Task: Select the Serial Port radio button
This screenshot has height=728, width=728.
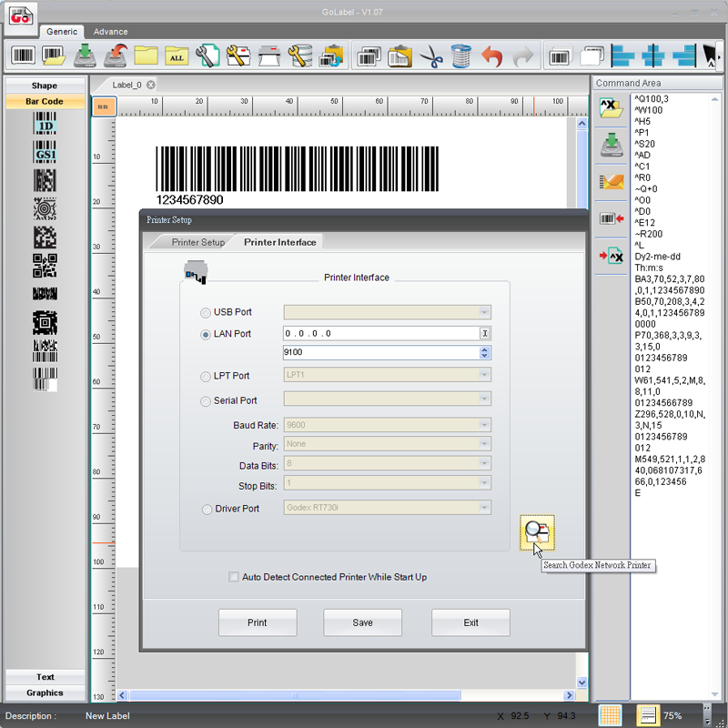Action: [x=206, y=400]
